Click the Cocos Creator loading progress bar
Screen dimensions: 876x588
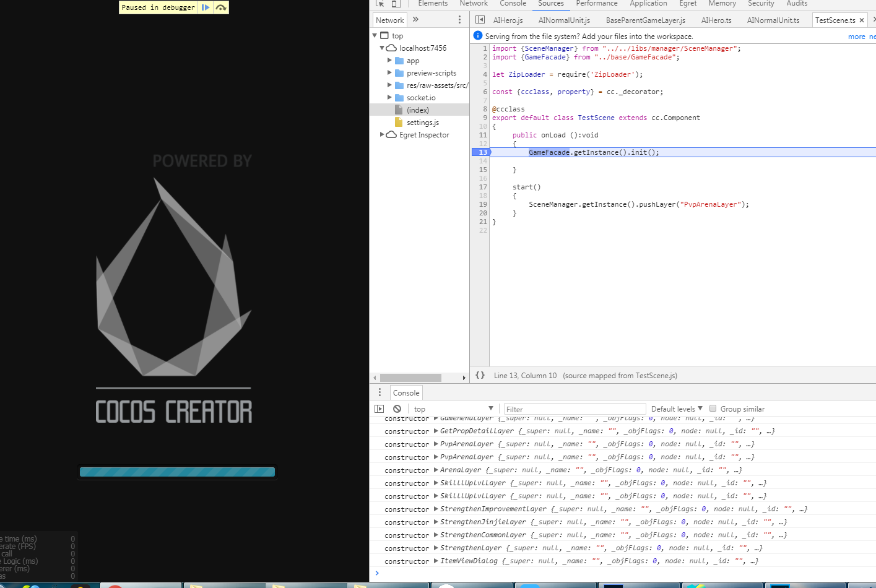177,472
